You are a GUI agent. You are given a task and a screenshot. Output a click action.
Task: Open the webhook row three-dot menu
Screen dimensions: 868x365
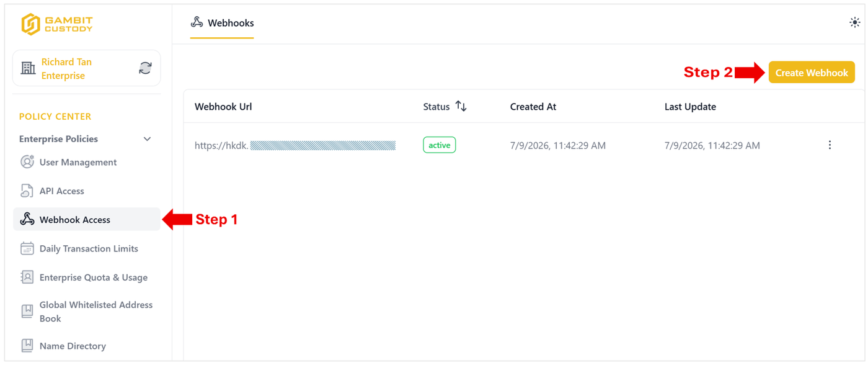coord(830,145)
